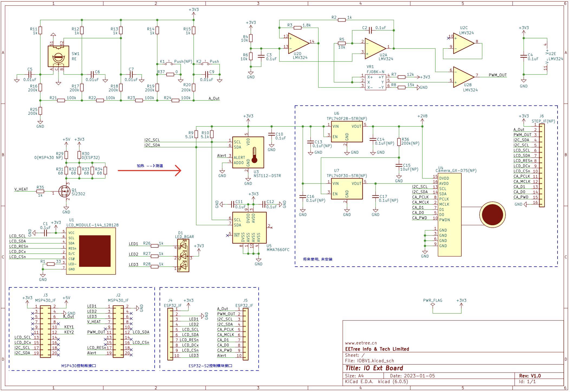
Task: Click the KEY1 label on J3
Action: [69, 327]
